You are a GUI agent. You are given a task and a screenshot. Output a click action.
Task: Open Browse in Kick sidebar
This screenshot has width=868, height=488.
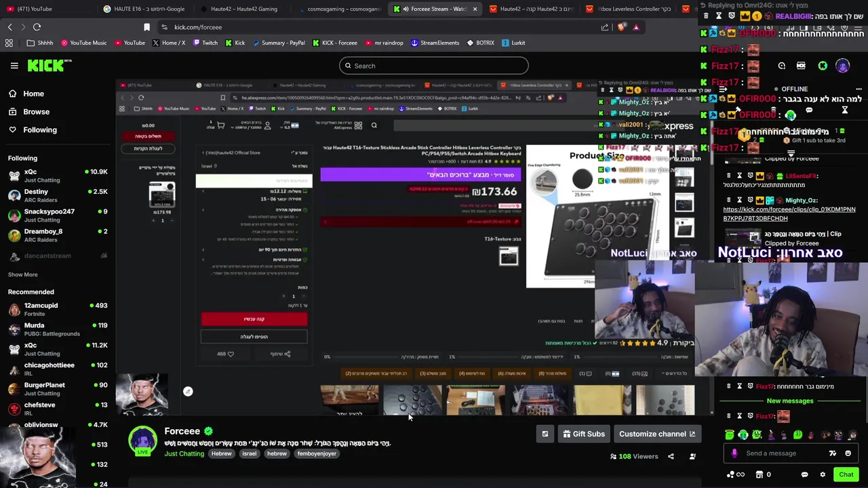[28, 112]
